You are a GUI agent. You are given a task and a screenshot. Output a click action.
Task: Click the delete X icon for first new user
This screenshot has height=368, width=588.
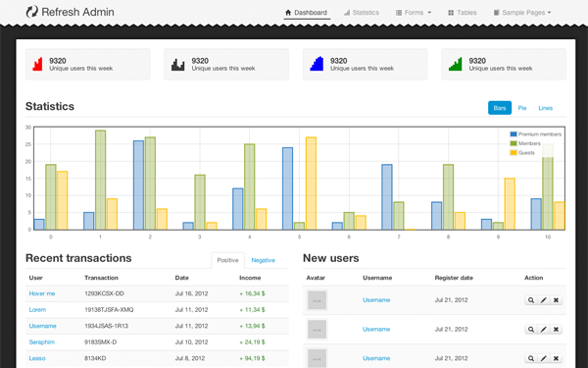pos(556,300)
